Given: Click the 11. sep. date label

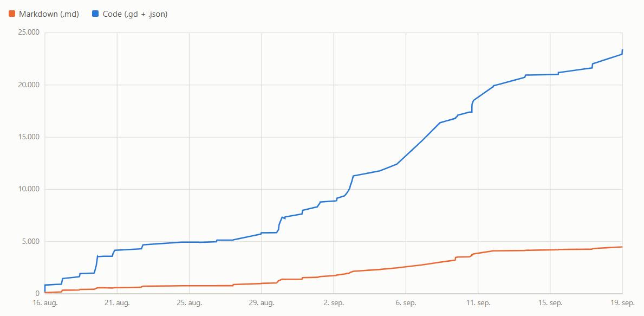Looking at the screenshot, I should 478,303.
